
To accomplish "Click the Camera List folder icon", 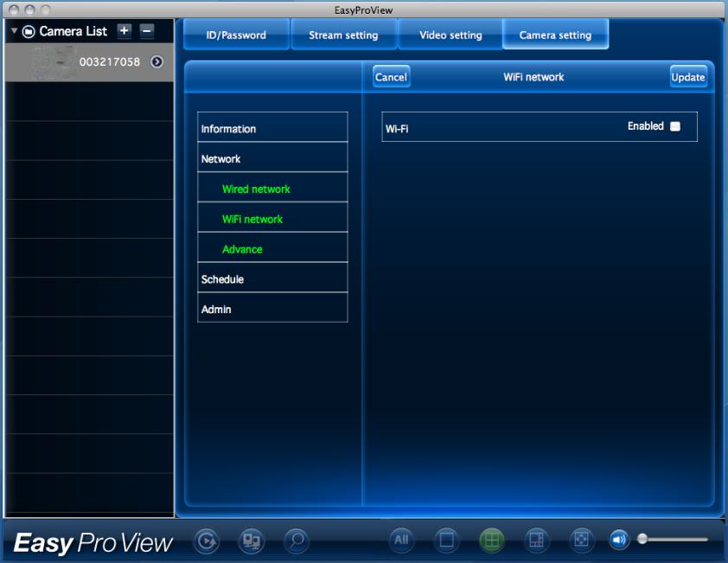I will click(29, 31).
